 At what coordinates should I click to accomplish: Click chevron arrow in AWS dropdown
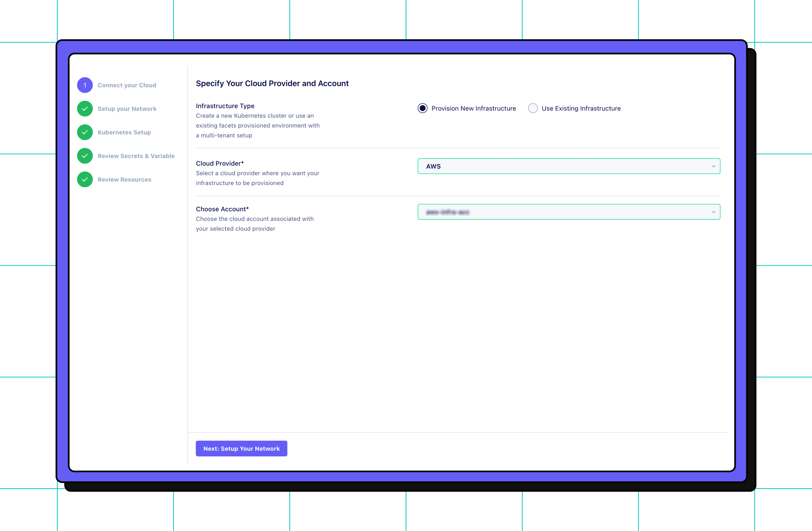click(x=713, y=166)
